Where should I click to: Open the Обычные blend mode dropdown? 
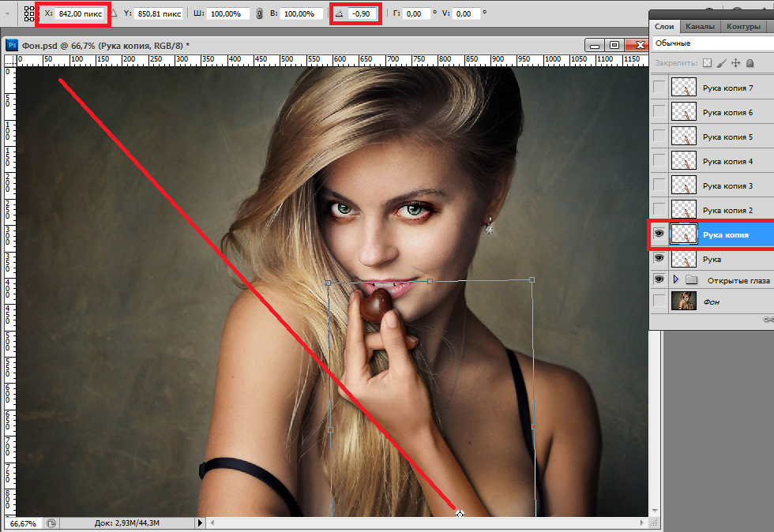point(712,43)
